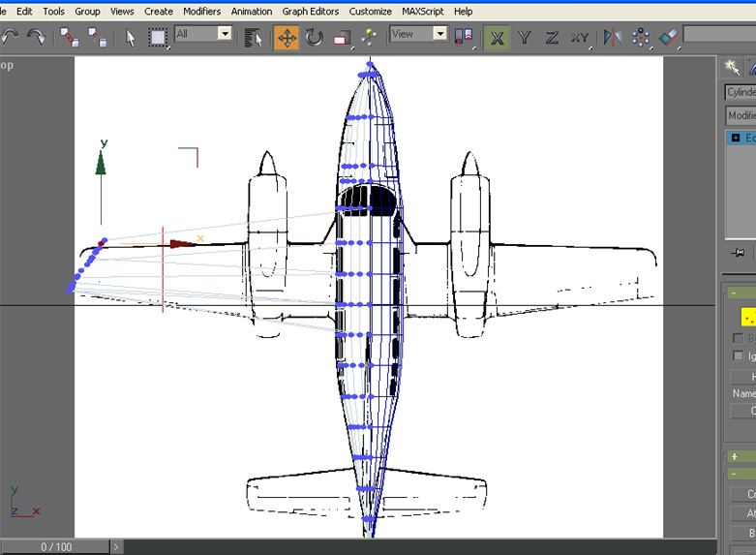Click the Undo arrow icon
This screenshot has height=555, width=756.
(x=11, y=37)
